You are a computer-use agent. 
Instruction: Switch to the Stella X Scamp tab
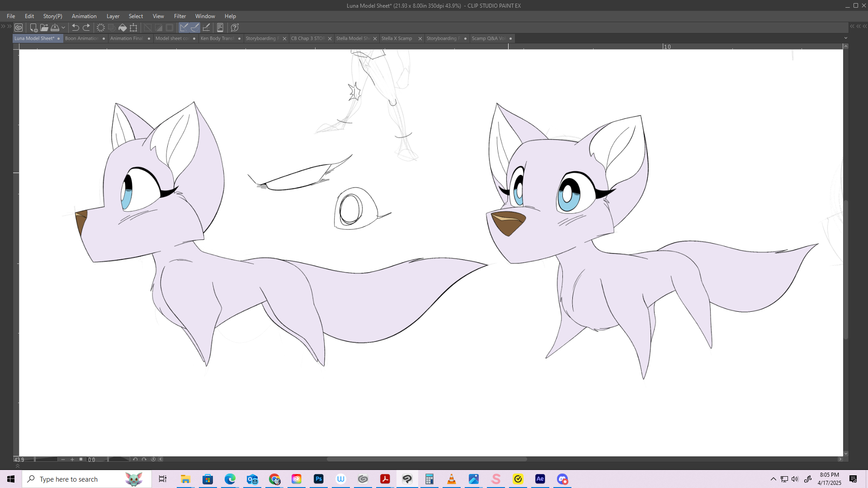click(397, 38)
